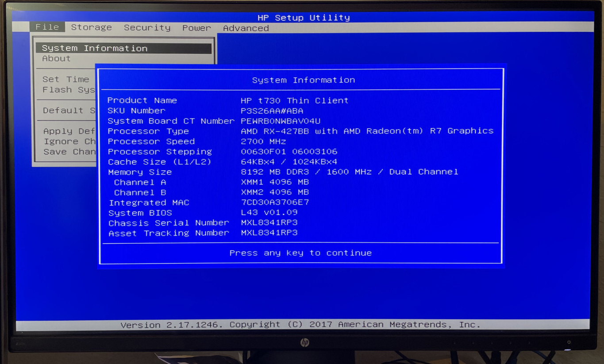Screen dimensions: 604x364
Task: Click cache value 64KBx4 / 1024KBx4
Action: (x=289, y=162)
